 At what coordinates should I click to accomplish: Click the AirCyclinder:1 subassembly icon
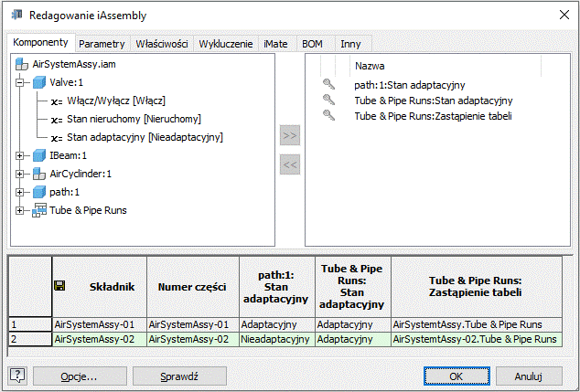point(38,174)
